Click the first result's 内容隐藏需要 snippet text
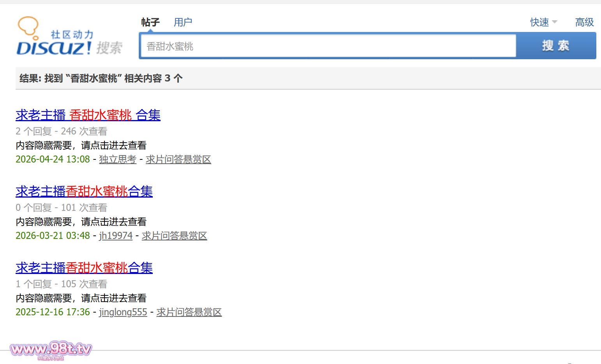 tap(81, 145)
